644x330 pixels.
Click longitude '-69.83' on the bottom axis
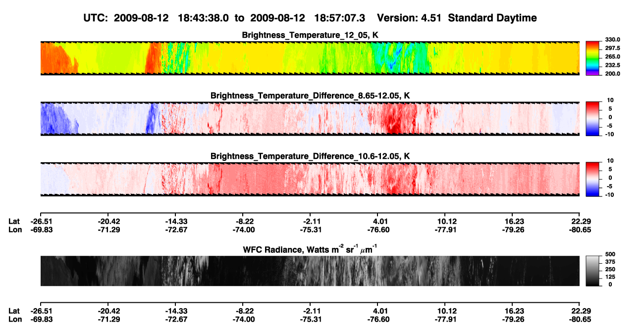pos(41,320)
